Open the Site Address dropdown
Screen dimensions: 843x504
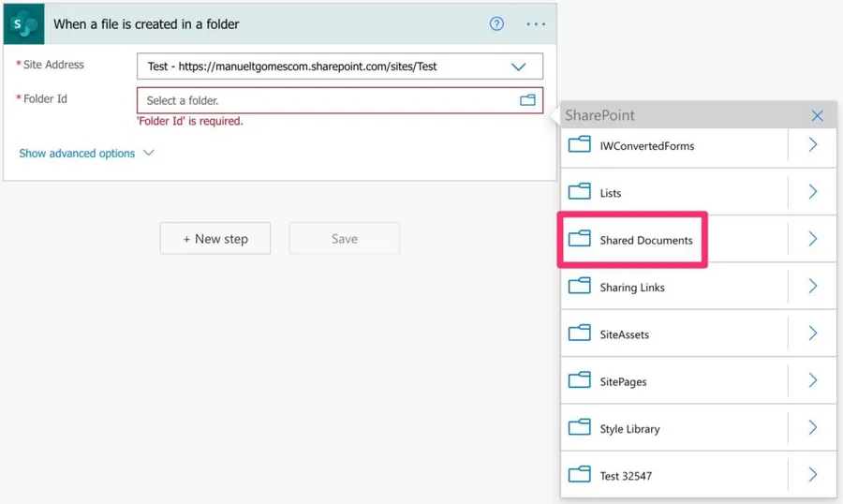(518, 67)
